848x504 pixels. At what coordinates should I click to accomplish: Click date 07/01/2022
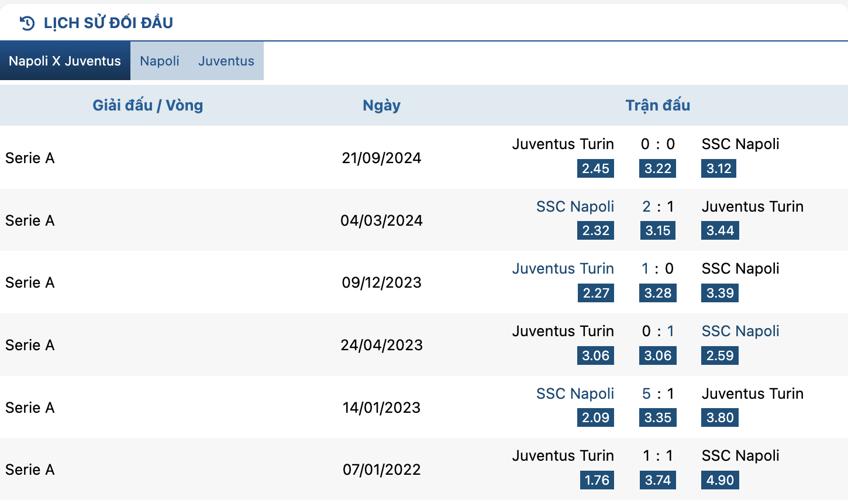[x=382, y=470]
